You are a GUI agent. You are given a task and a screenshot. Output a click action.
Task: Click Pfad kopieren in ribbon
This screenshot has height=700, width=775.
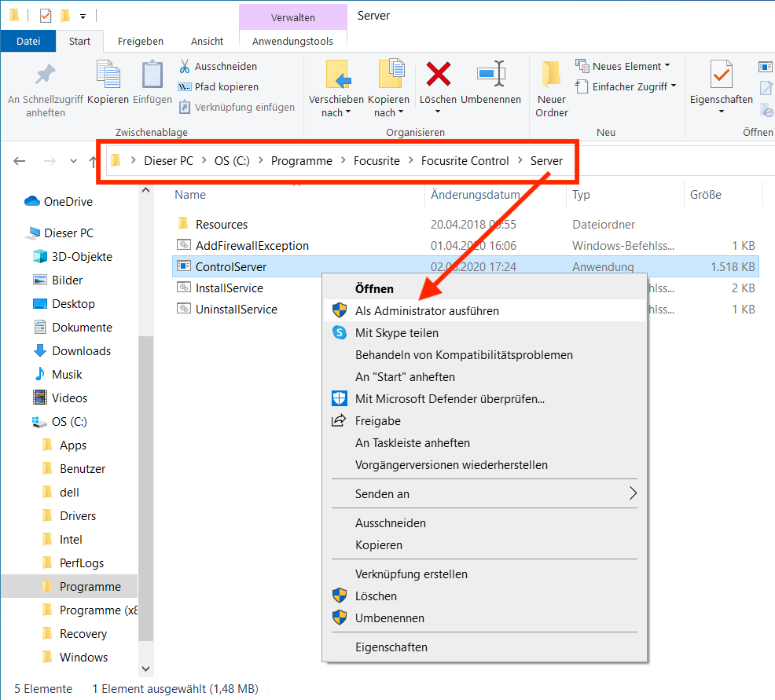click(226, 87)
